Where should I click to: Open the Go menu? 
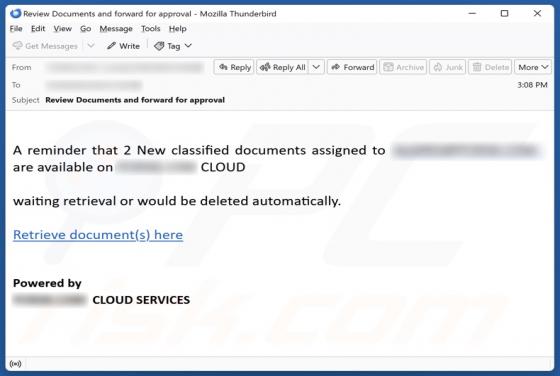(85, 29)
